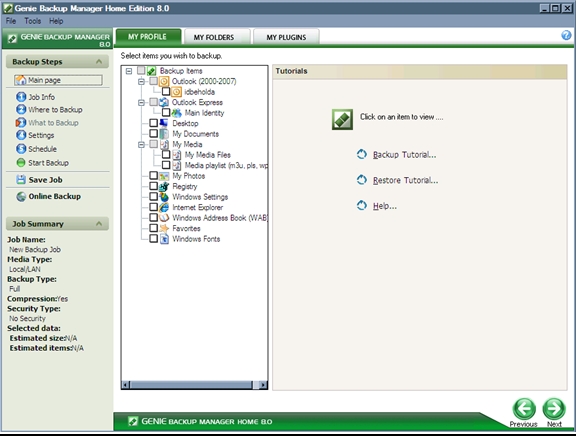Click the Job Info step icon
Screen dimensions: 578x438
point(21,97)
